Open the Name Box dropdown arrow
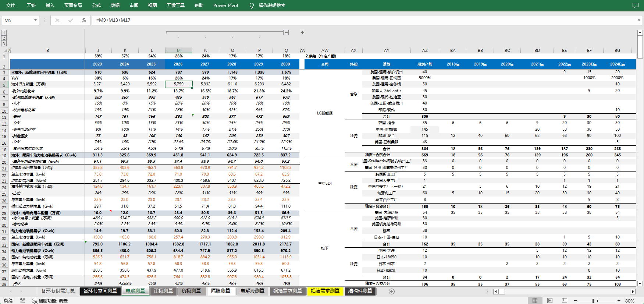The height and width of the screenshot is (304, 644). click(36, 20)
